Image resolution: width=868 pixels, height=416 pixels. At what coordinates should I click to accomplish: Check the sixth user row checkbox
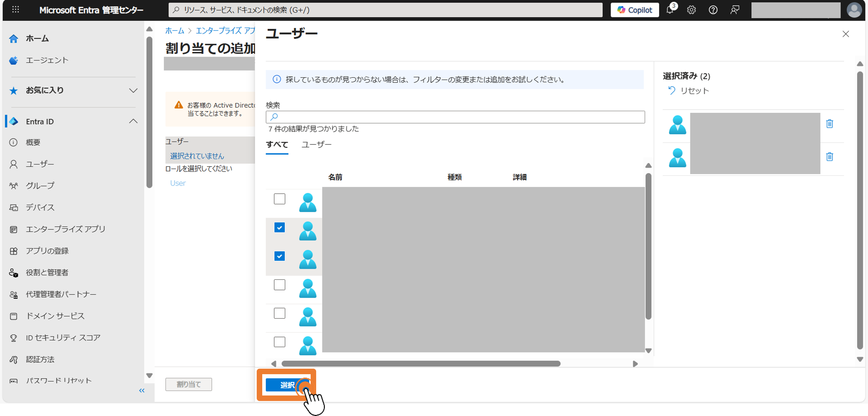point(279,342)
